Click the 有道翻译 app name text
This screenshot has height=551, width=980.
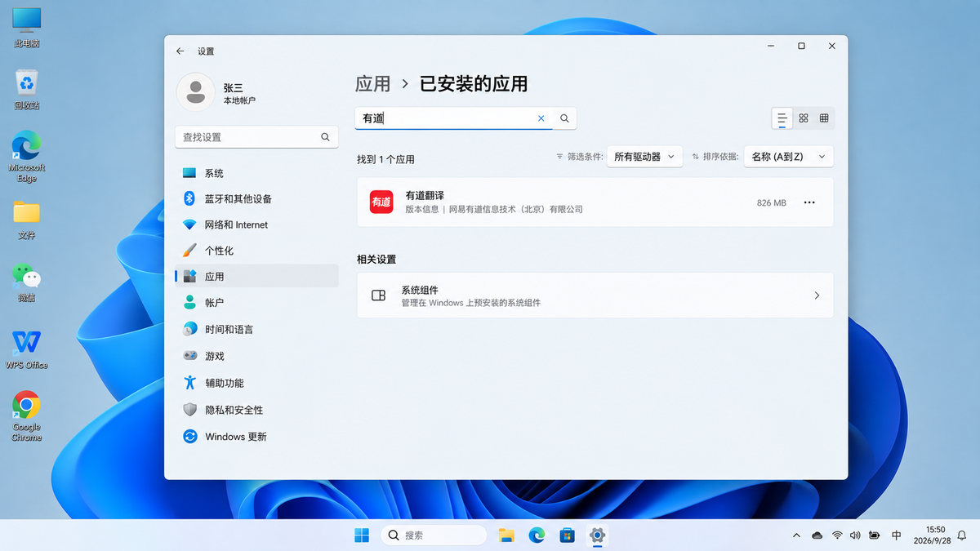(425, 195)
